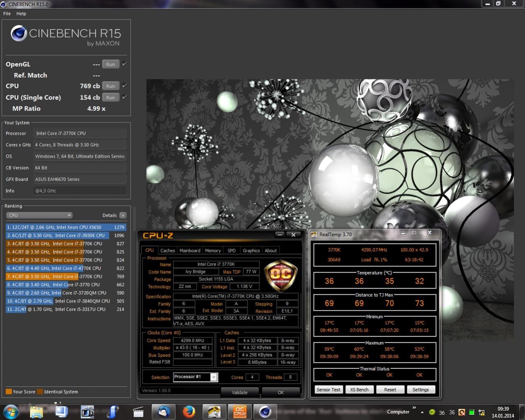
Task: Select ranking entry i7-3930K score 1096
Action: (66, 235)
